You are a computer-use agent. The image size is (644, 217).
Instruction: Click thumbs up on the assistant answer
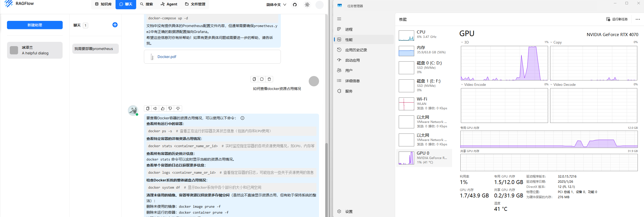(x=163, y=109)
